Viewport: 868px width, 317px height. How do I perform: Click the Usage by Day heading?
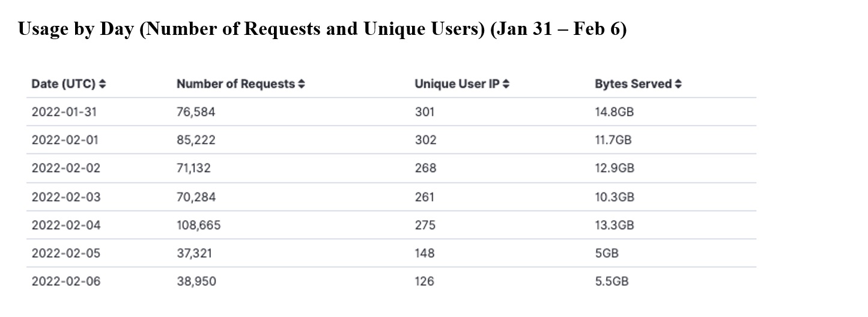pos(323,29)
